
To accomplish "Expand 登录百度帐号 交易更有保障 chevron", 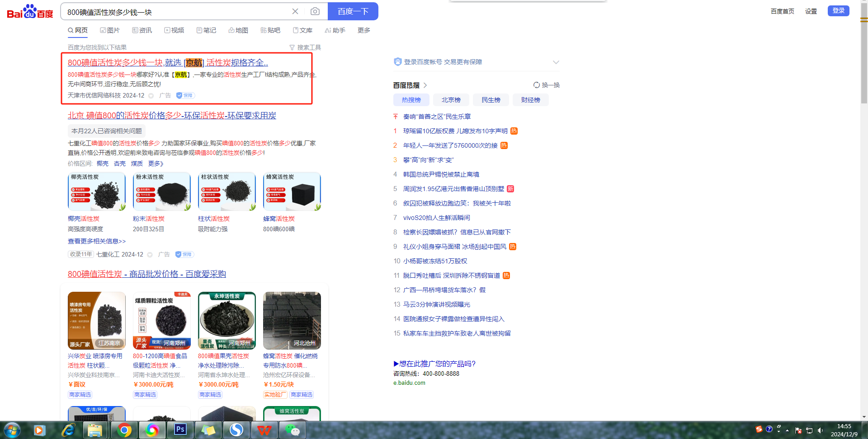I will coord(556,62).
